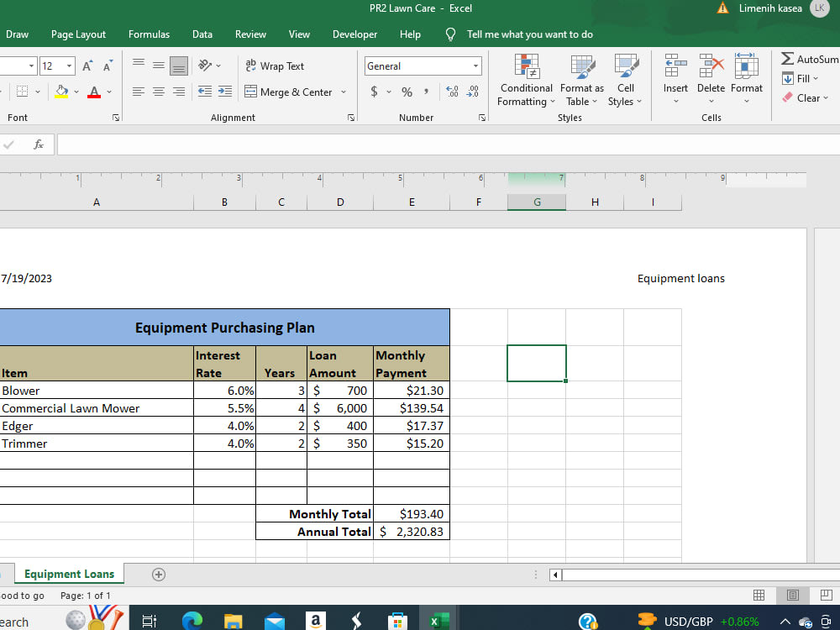Apply middle align to cell text

tap(159, 66)
